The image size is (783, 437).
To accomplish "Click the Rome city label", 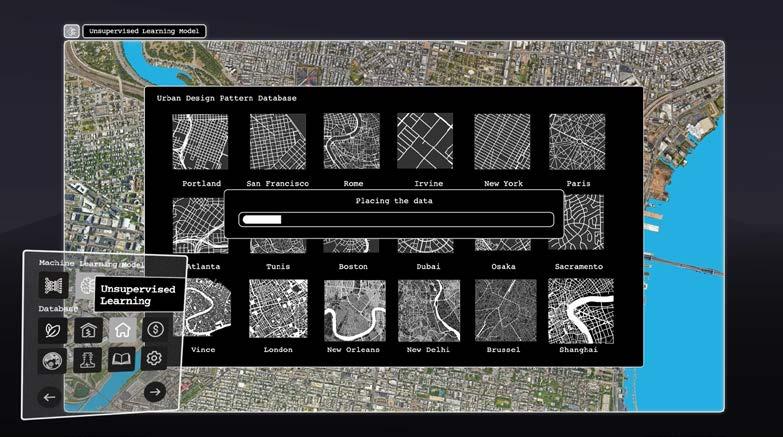I will [353, 184].
